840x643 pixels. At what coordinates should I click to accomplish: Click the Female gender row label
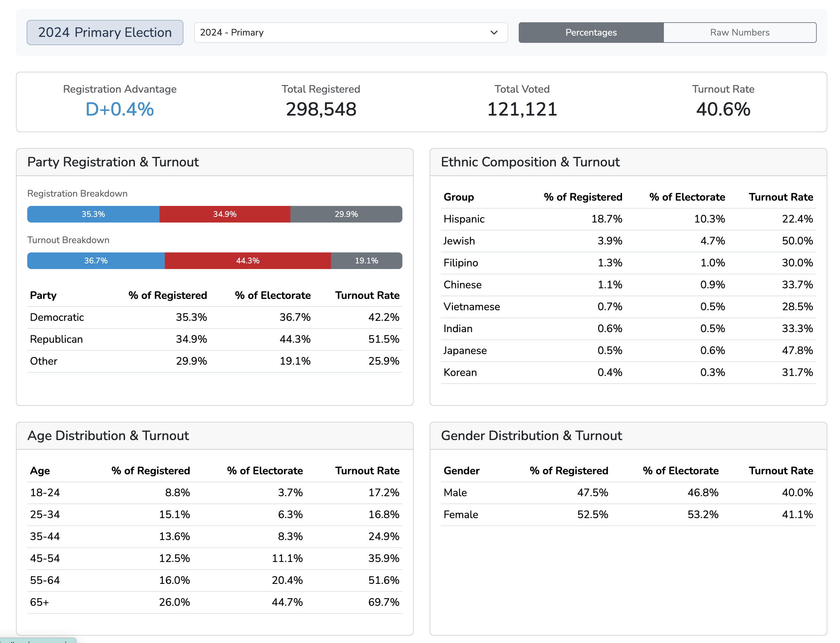click(461, 514)
